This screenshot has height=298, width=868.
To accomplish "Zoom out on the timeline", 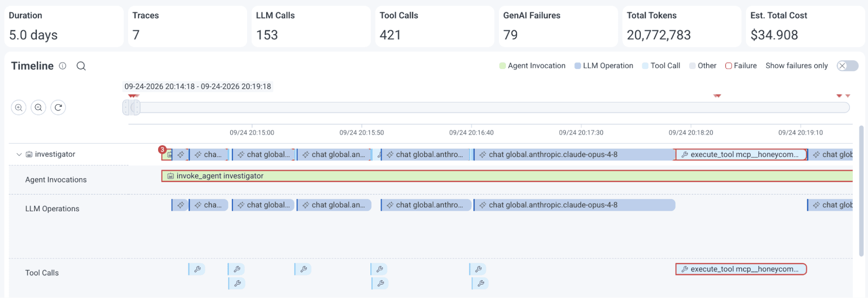I will point(39,108).
